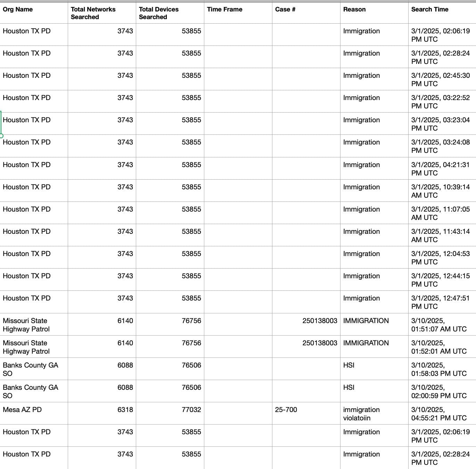Click the green selection handle at the left edge
The height and width of the screenshot is (469, 476).
[1, 135]
